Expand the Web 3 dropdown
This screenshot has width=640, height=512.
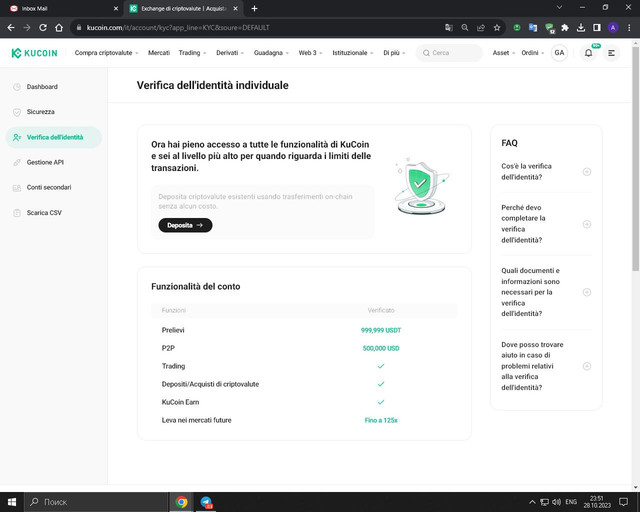coord(310,53)
